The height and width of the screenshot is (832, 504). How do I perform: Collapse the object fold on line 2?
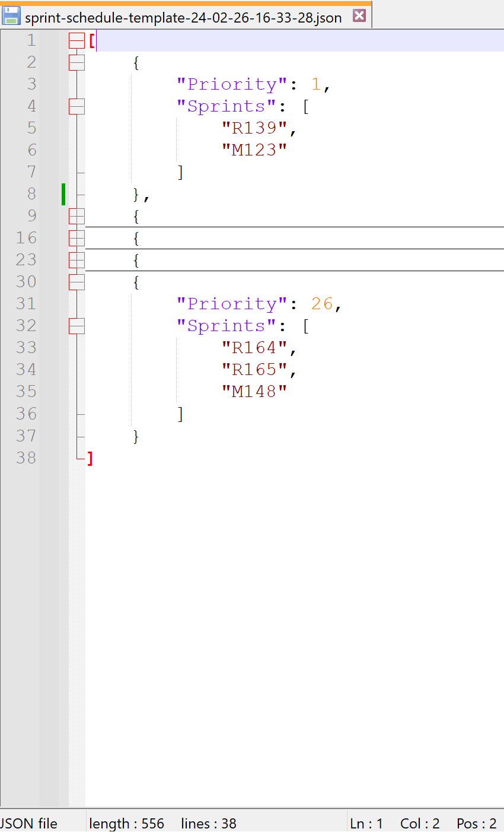(x=77, y=62)
